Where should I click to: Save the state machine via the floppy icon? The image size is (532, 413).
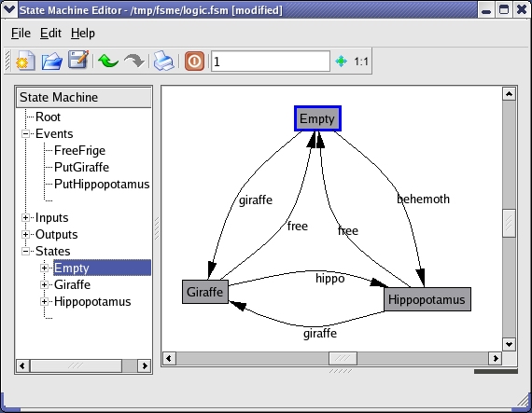click(x=78, y=61)
